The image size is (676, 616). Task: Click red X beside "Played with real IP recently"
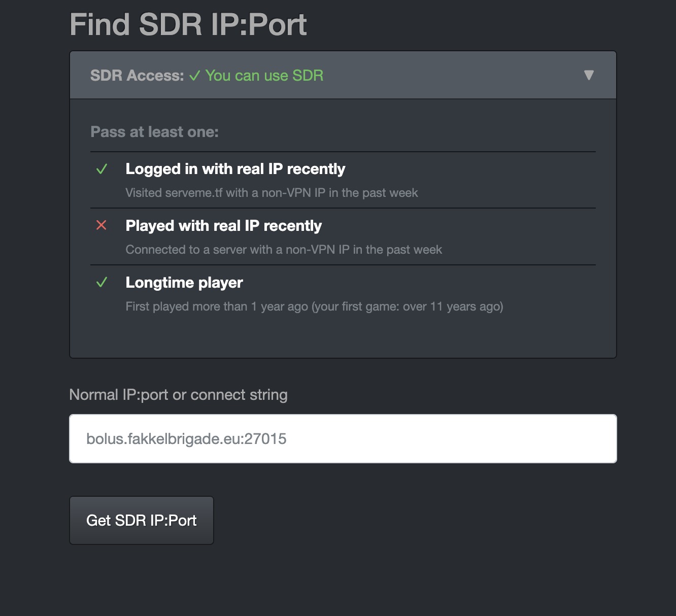(102, 225)
